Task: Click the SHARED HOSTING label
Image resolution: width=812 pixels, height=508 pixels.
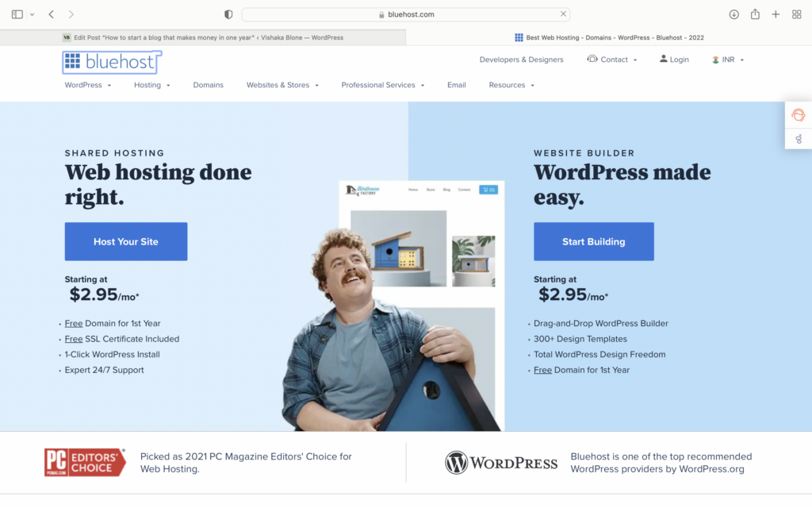Action: (114, 153)
